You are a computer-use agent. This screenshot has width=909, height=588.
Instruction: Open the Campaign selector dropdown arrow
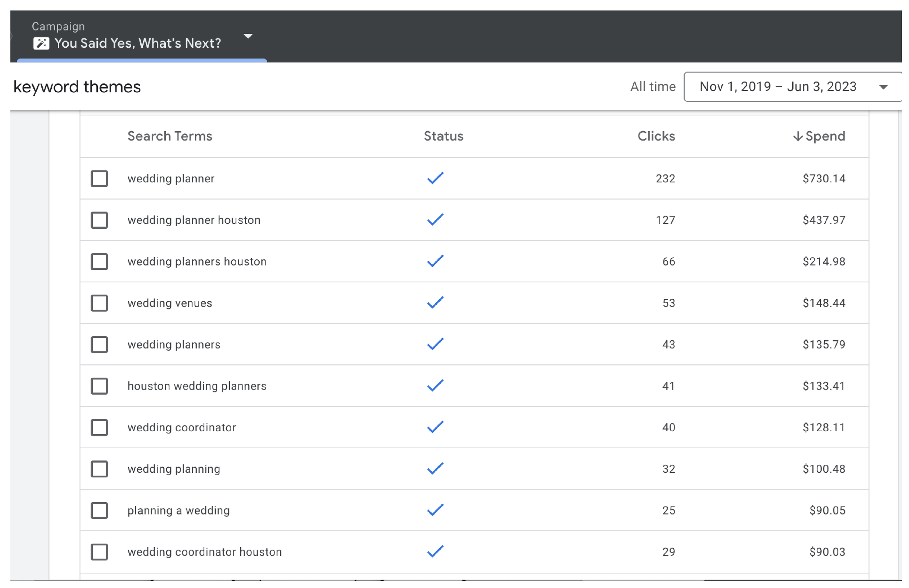(248, 36)
